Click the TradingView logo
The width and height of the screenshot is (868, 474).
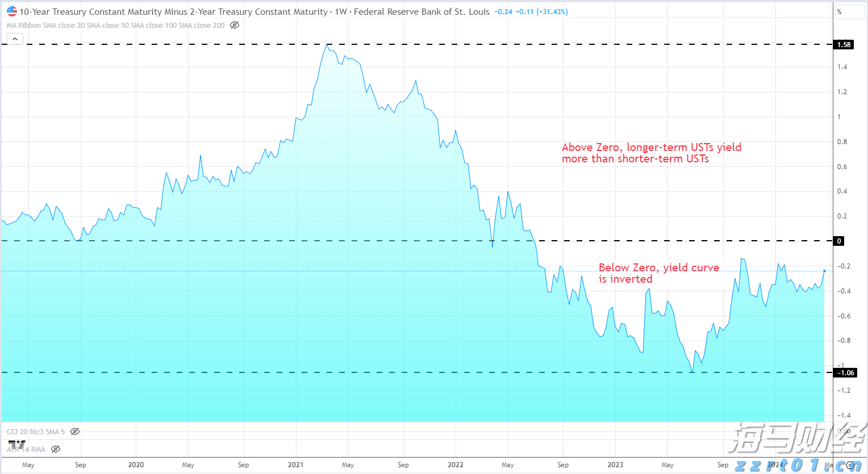[17, 445]
